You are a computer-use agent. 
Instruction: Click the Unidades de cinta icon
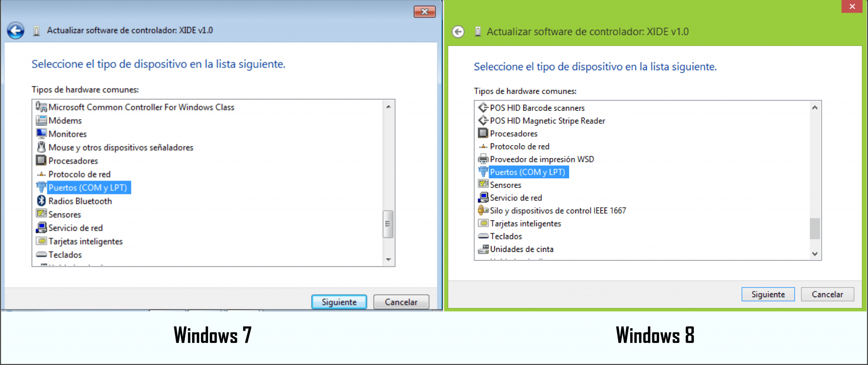click(x=483, y=249)
